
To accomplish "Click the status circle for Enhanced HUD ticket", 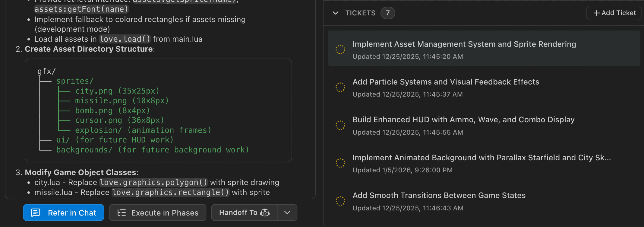I will point(340,125).
